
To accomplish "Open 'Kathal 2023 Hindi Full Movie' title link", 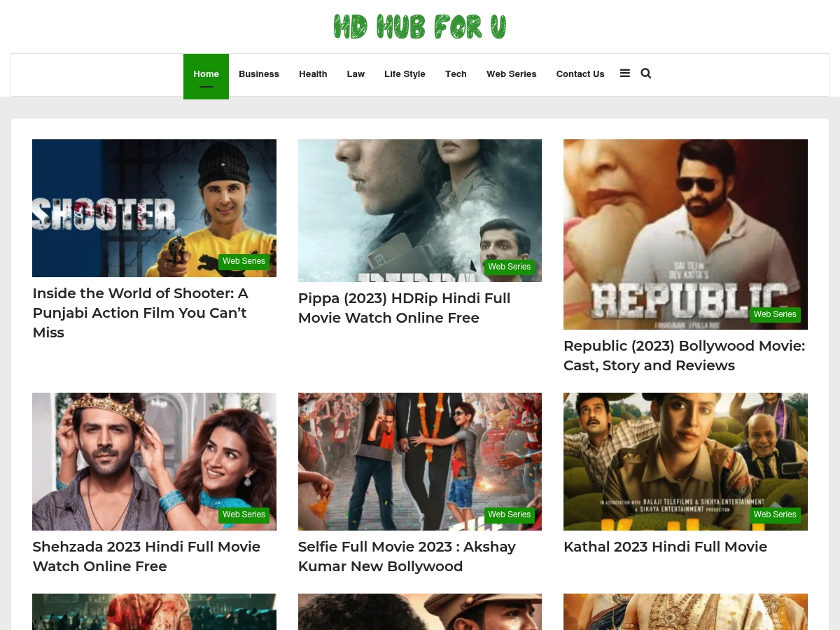I will [665, 547].
